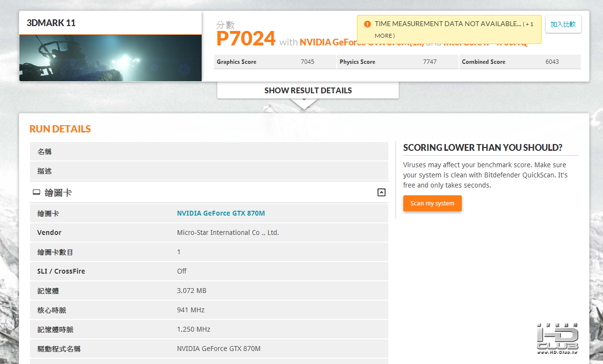The width and height of the screenshot is (603, 364).
Task: Click Micro-Star International Co ., Ltd. value
Action: tap(228, 233)
